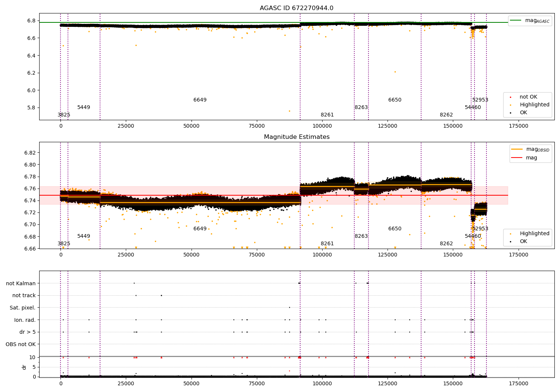Click OBSID label 6649 in middle plot
Image resolution: width=560 pixels, height=392 pixels.
(200, 229)
